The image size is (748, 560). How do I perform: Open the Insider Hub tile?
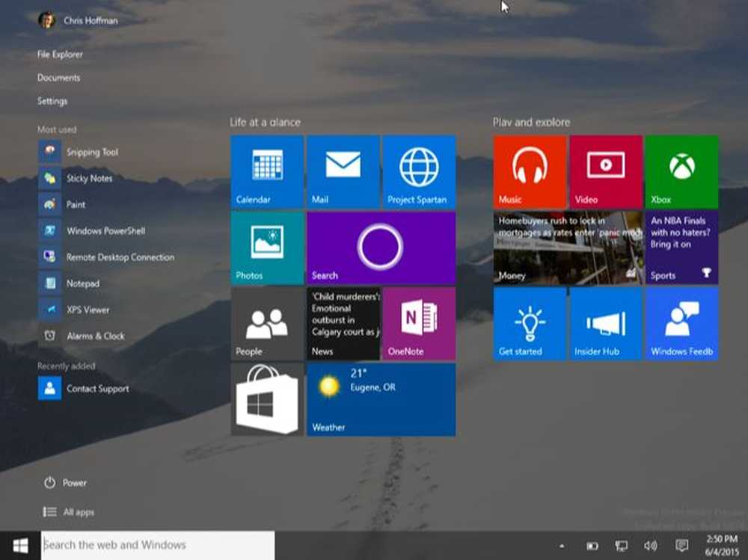tap(606, 324)
